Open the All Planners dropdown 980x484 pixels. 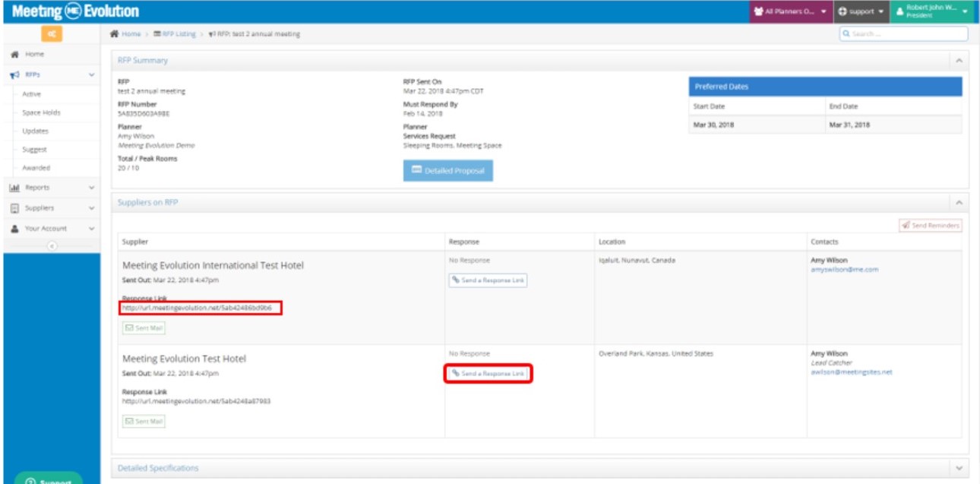point(790,12)
